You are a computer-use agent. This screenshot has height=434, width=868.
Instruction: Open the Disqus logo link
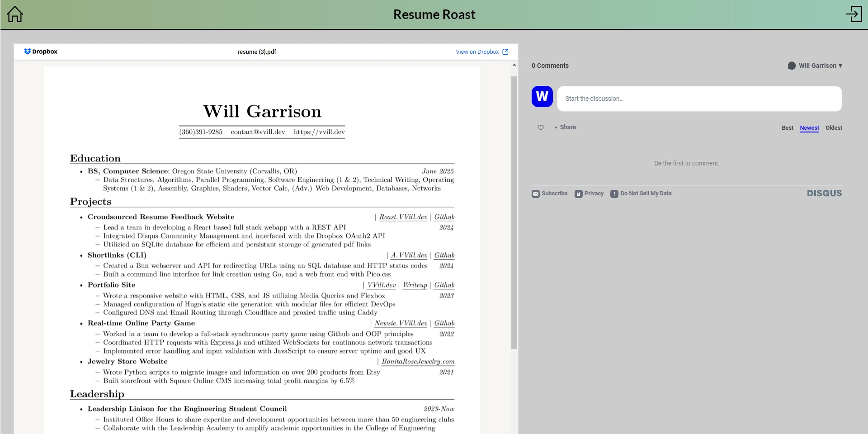824,193
